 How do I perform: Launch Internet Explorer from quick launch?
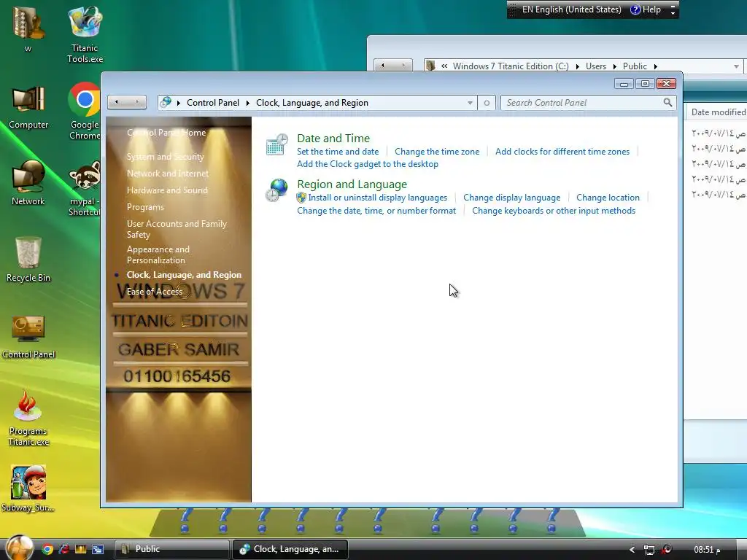click(x=64, y=549)
